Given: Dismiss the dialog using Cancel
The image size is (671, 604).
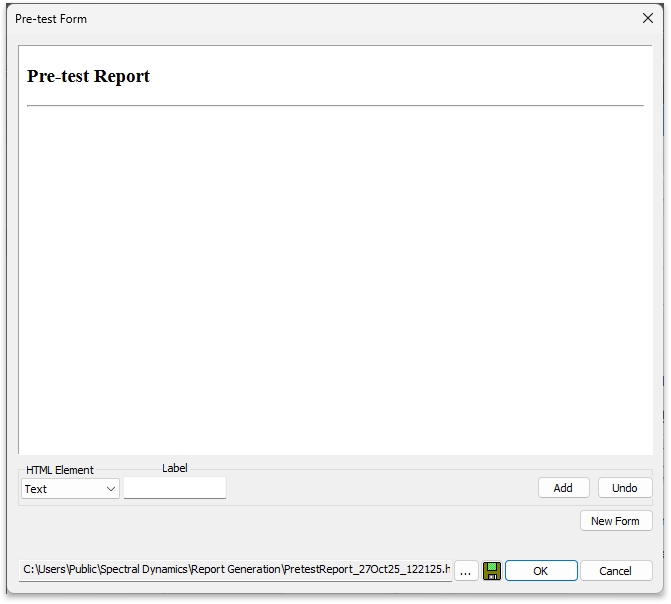Looking at the screenshot, I should (616, 571).
